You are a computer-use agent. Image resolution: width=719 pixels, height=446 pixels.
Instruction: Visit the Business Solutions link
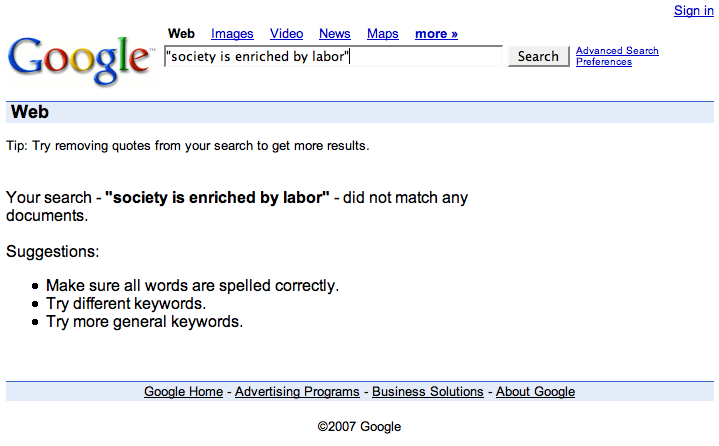[x=428, y=391]
